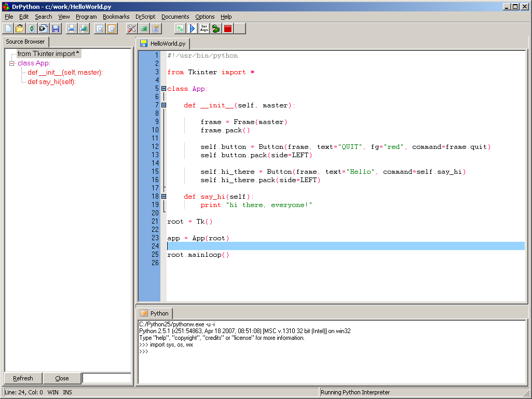Image resolution: width=532 pixels, height=399 pixels.
Task: Click on 'app = App(root)' code line
Action: pyautogui.click(x=198, y=238)
